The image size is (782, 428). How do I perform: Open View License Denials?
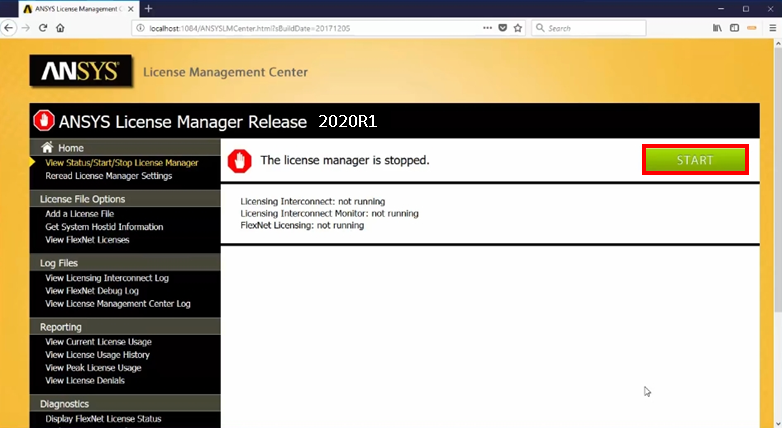pos(85,381)
